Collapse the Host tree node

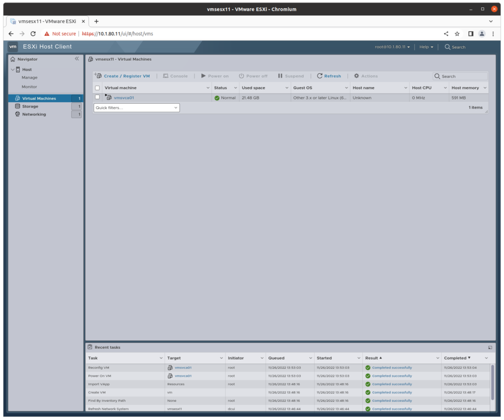point(12,69)
